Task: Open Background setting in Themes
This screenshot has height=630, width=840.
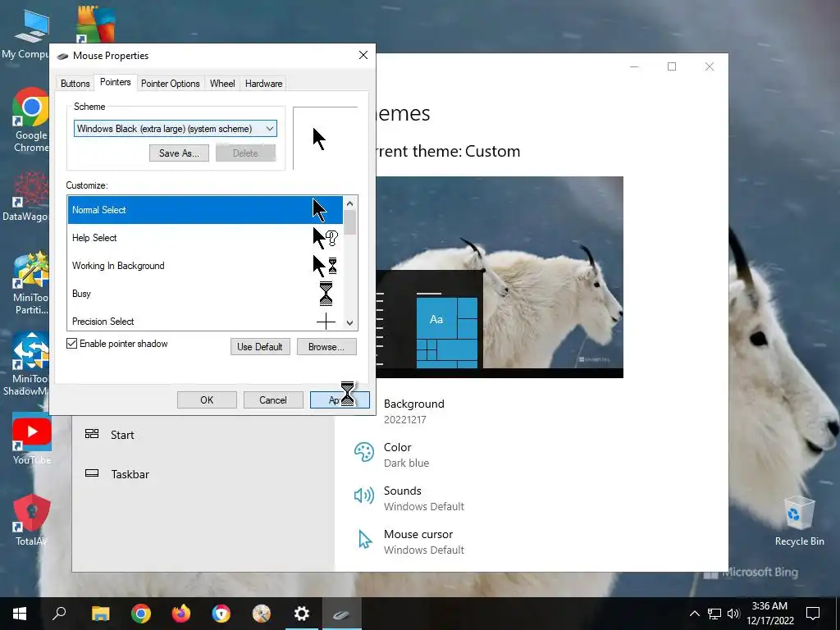Action: [414, 412]
